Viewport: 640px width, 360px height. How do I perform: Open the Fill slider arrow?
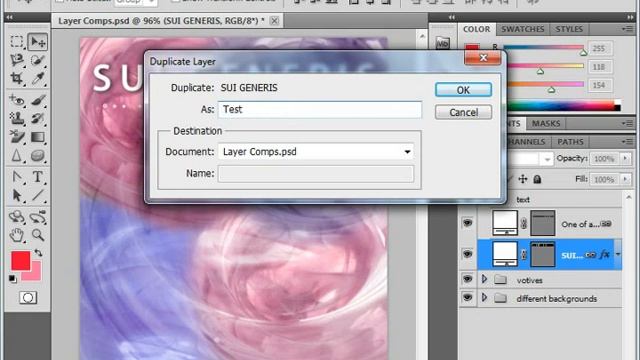625,179
